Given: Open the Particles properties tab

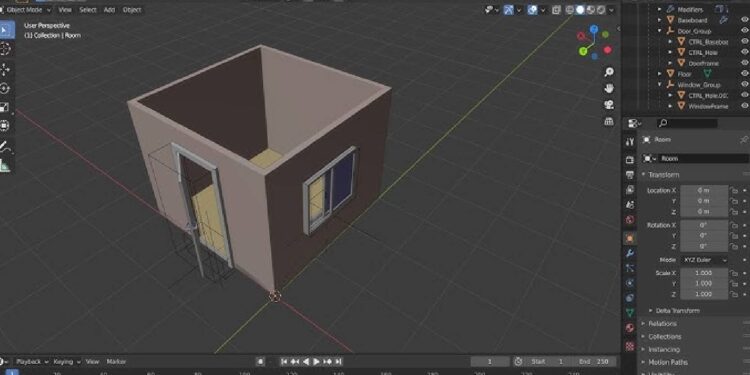Looking at the screenshot, I should coord(630,268).
